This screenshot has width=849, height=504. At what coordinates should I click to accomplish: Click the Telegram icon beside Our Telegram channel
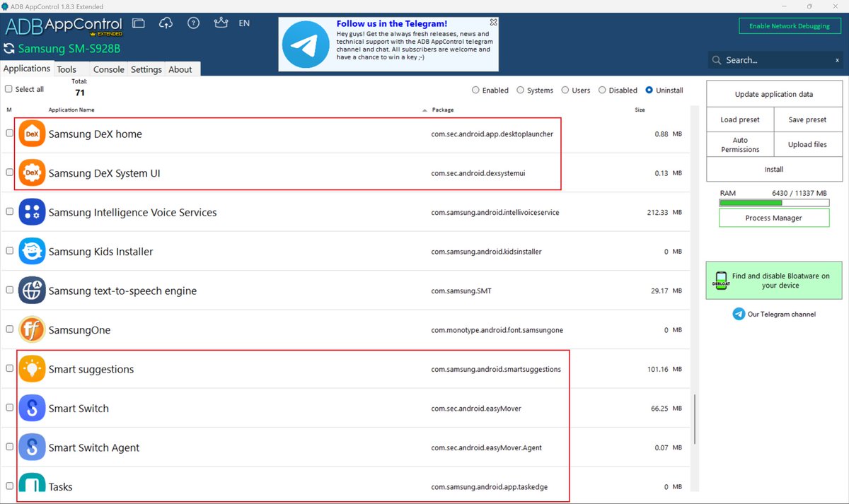click(739, 314)
